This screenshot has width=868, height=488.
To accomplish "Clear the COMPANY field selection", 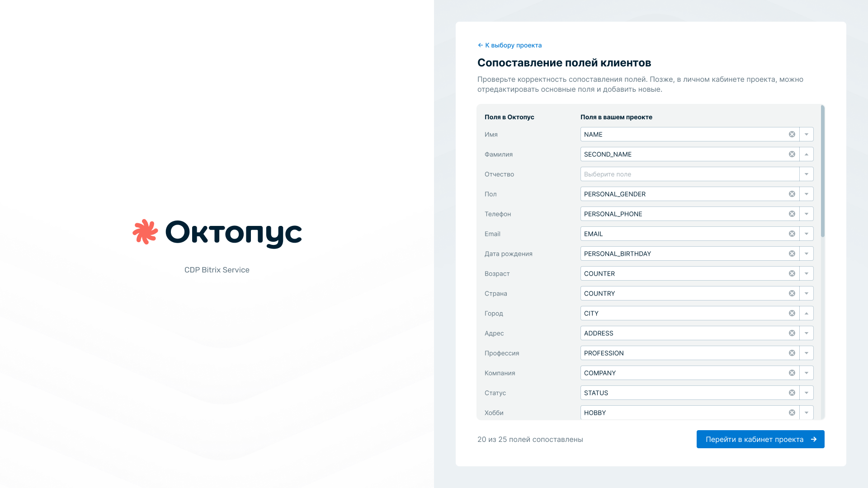I will (x=792, y=373).
